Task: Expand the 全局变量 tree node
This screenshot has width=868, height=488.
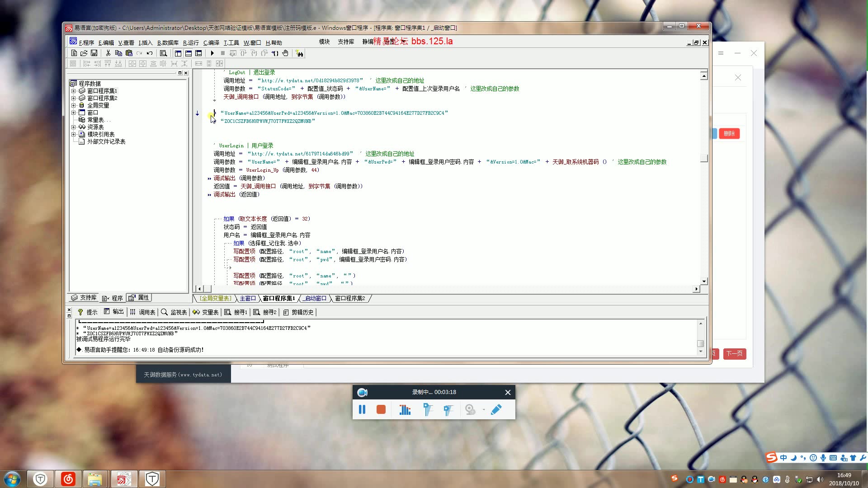Action: 73,105
